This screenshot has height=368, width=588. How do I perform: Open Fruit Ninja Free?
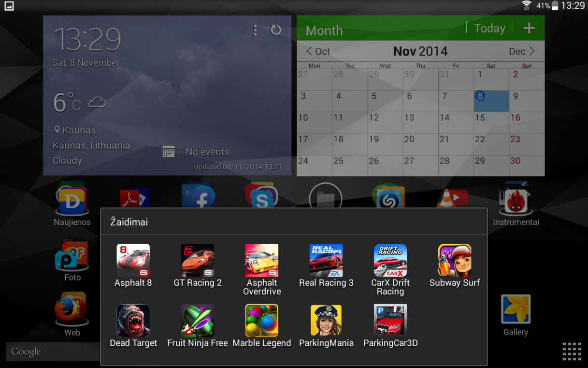[x=197, y=321]
